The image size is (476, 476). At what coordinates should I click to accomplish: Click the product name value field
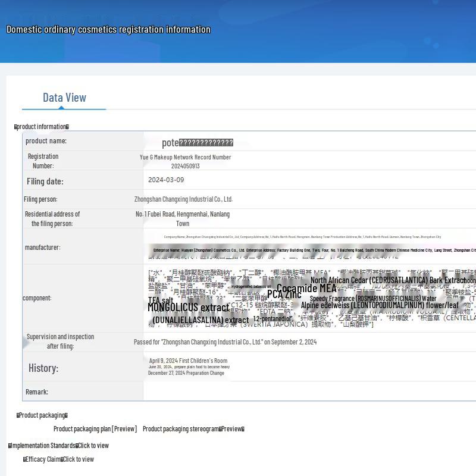[x=198, y=143]
